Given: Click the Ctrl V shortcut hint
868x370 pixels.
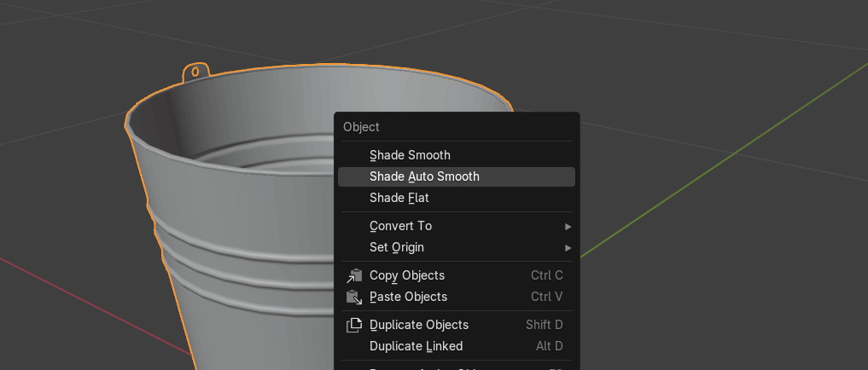Looking at the screenshot, I should pos(546,297).
